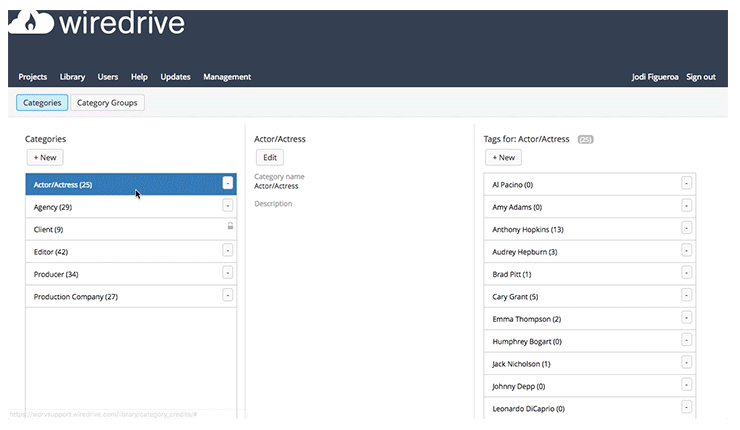The image size is (740, 430).
Task: Click the lock icon on Client row
Action: point(230,226)
